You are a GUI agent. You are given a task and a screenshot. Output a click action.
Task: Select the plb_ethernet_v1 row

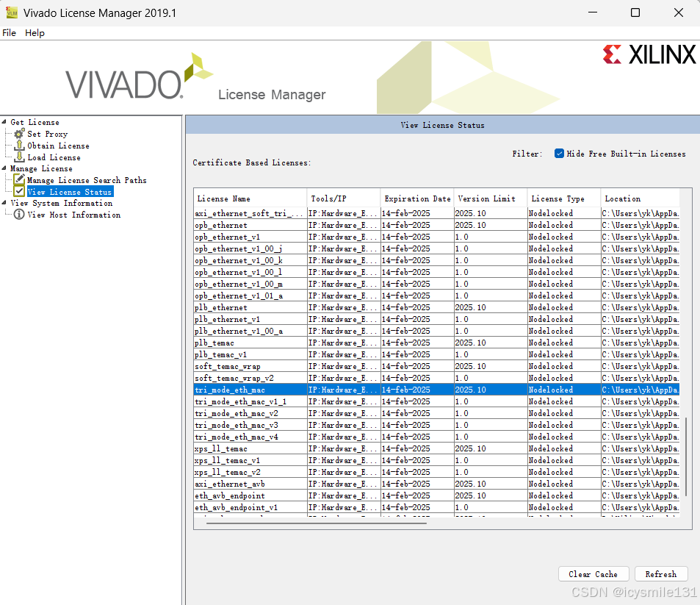(x=436, y=319)
